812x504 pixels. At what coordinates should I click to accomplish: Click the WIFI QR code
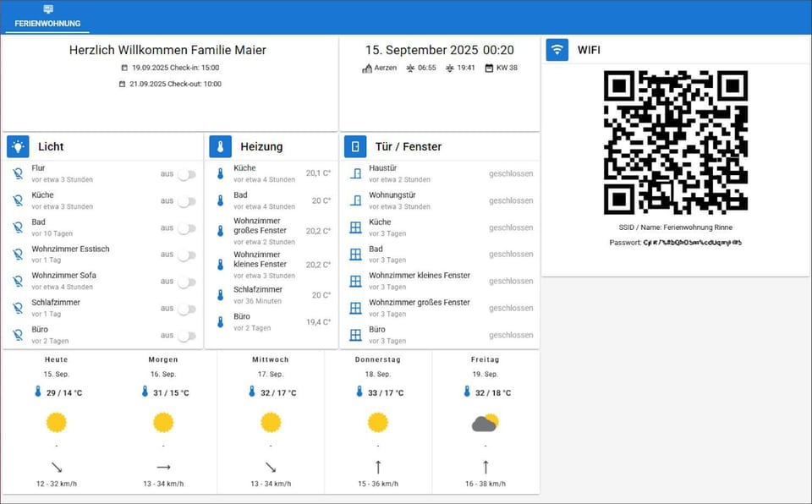(x=676, y=142)
